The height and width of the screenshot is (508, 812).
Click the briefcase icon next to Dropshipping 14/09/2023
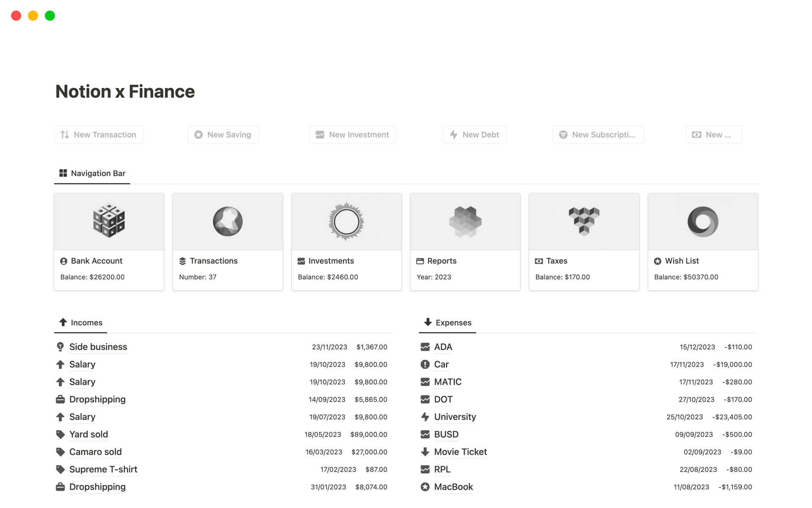[x=60, y=399]
